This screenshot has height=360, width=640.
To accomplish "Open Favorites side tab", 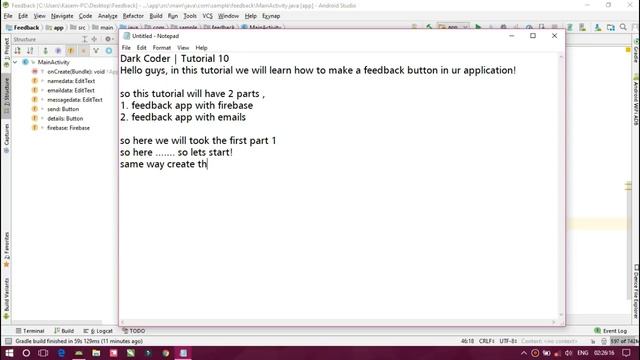I will pyautogui.click(x=6, y=249).
